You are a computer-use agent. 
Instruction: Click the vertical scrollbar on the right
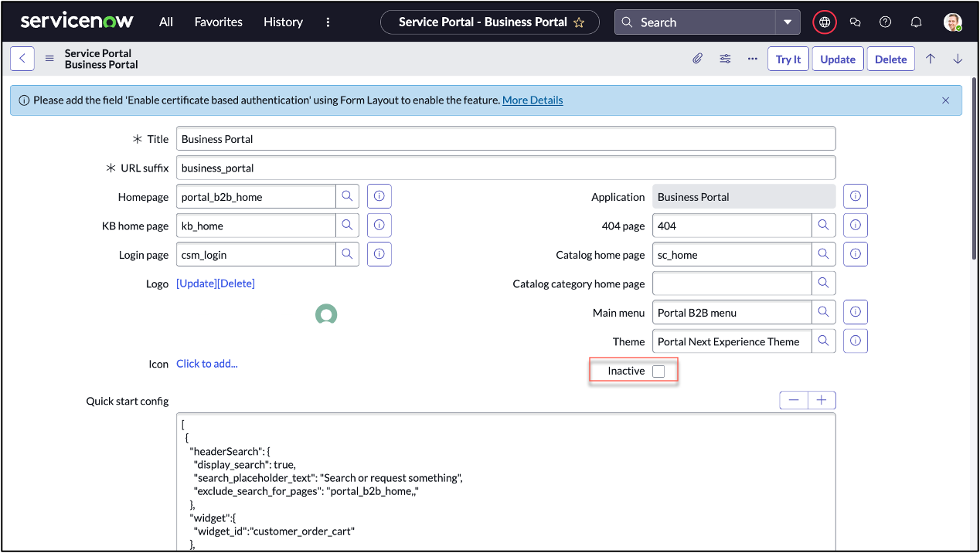pos(974,170)
